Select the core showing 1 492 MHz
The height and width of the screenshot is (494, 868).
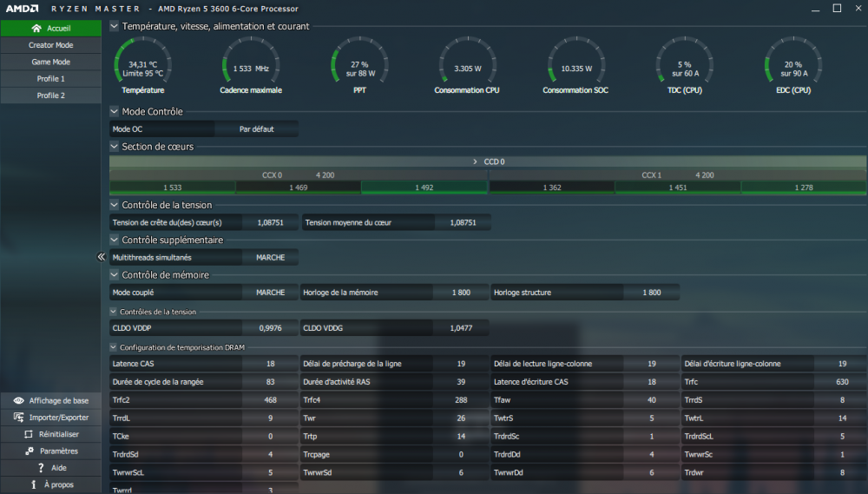click(424, 188)
